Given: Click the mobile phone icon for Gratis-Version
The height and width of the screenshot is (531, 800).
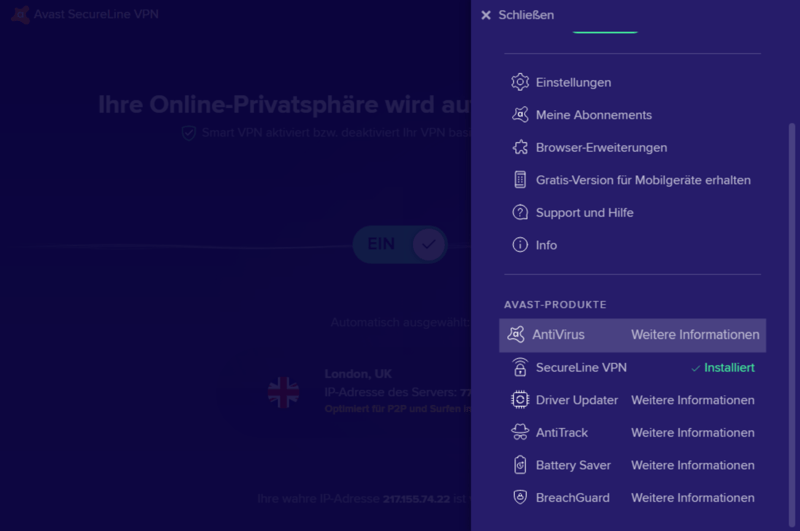Looking at the screenshot, I should [520, 180].
